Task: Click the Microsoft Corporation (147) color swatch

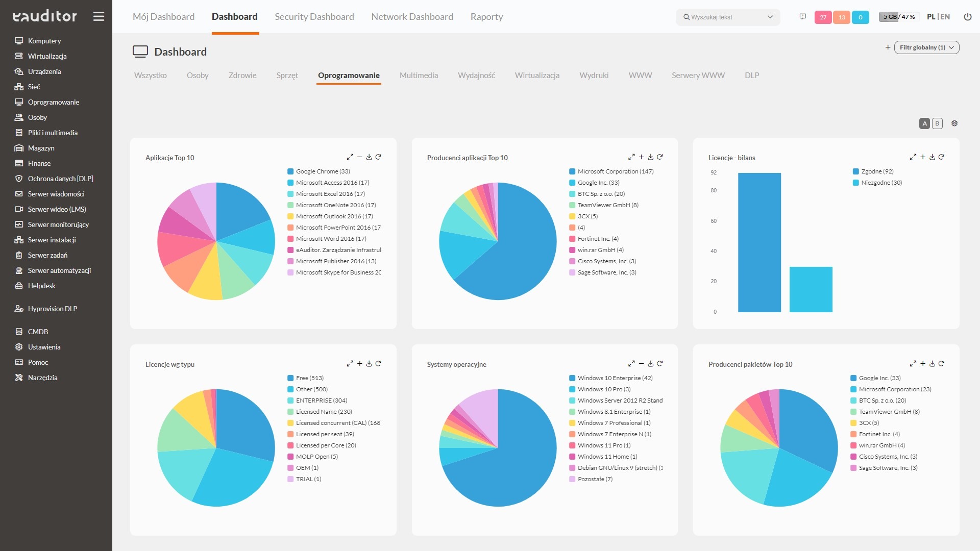Action: point(572,171)
